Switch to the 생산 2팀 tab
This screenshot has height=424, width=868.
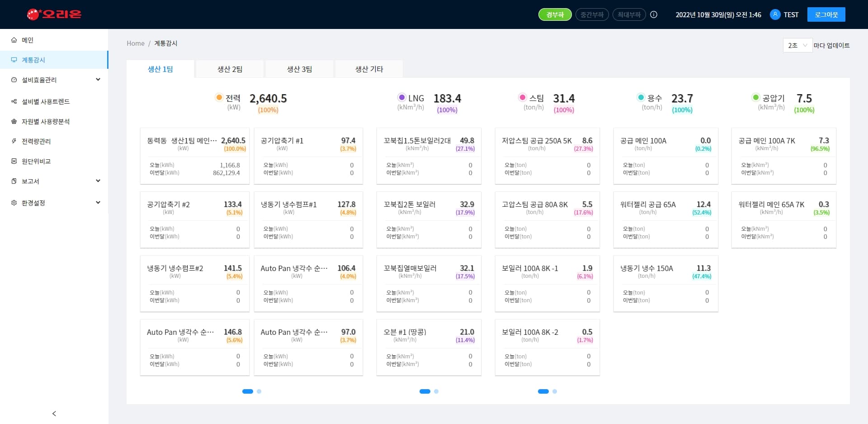(229, 69)
